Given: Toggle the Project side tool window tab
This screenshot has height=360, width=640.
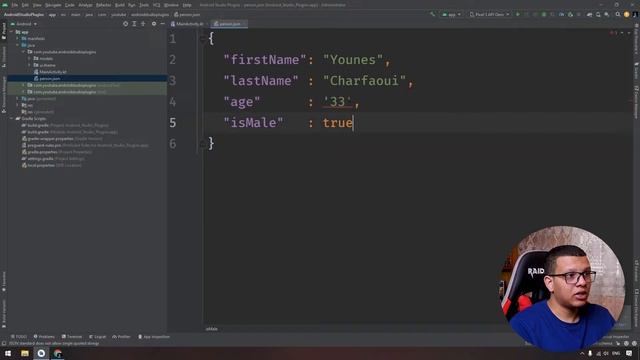Looking at the screenshot, I should (4, 31).
